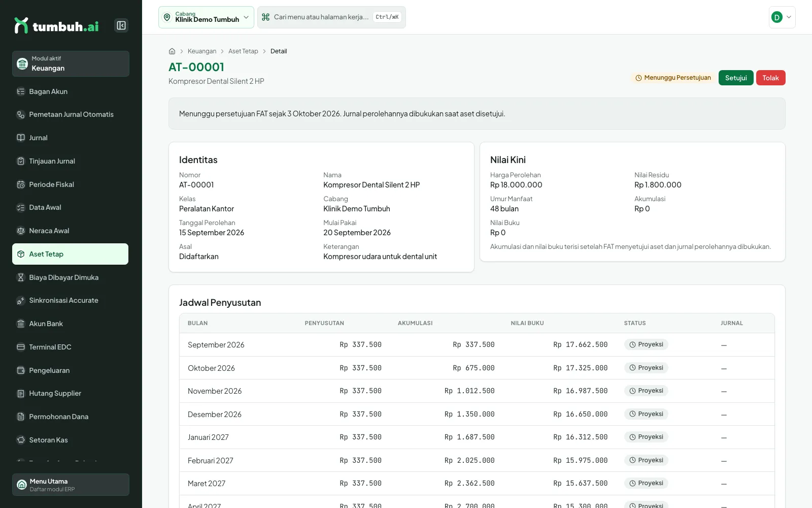812x508 pixels.
Task: Click the Permohonan Dana file icon
Action: pos(21,417)
